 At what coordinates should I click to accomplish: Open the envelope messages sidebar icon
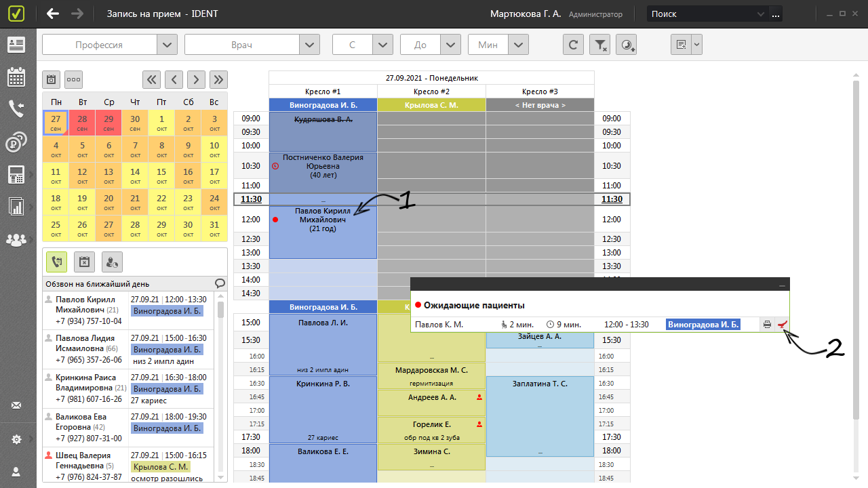pyautogui.click(x=16, y=406)
